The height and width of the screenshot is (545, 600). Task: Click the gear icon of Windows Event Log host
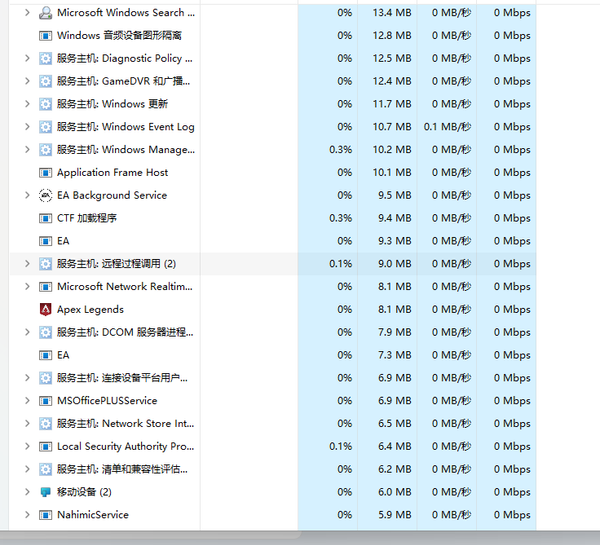pyautogui.click(x=46, y=127)
